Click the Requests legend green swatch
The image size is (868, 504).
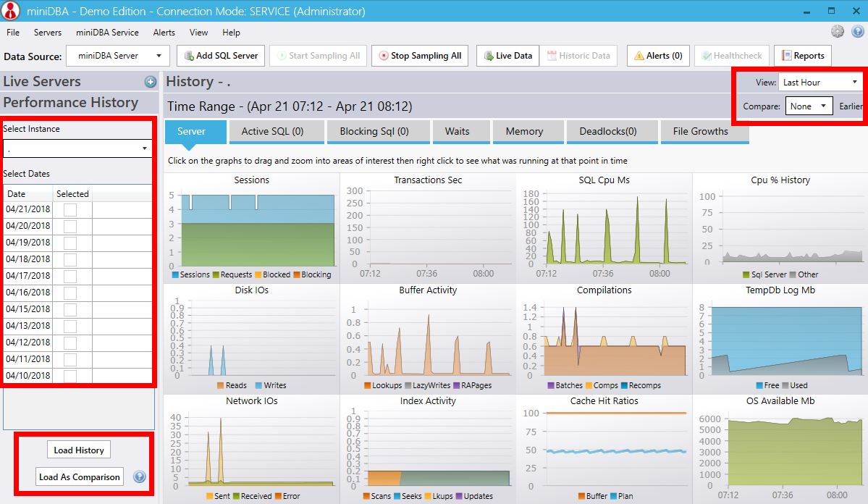pos(216,274)
